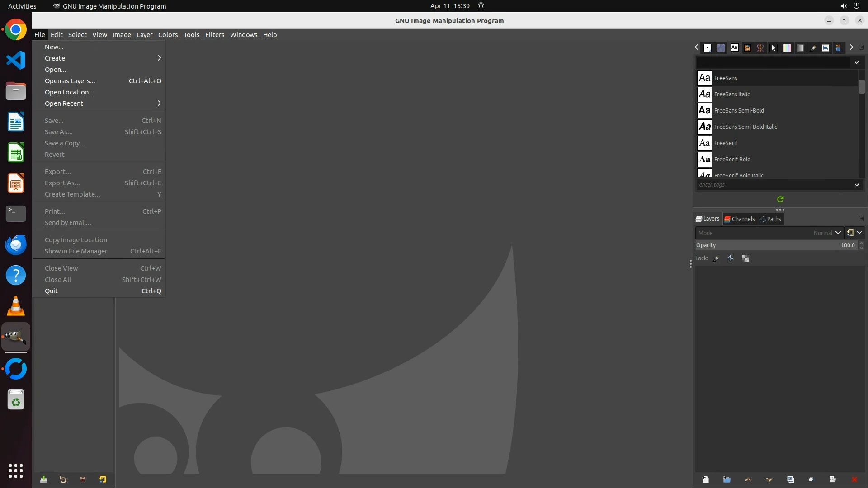
Task: Click the duplicate layer icon
Action: (790, 479)
